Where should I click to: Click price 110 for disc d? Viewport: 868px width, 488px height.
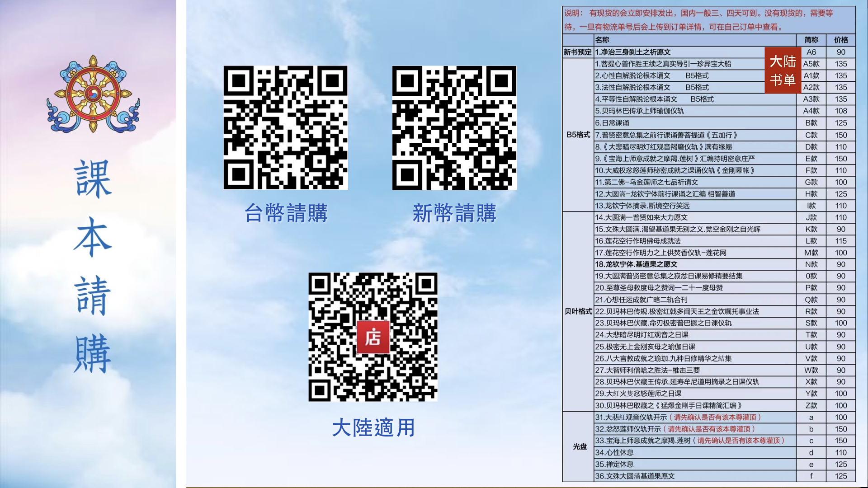(841, 452)
